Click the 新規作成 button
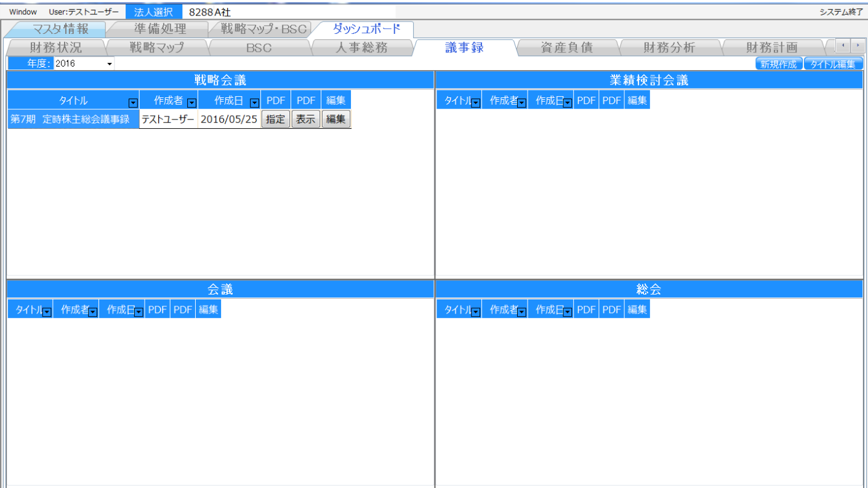Image resolution: width=868 pixels, height=488 pixels. coord(778,64)
